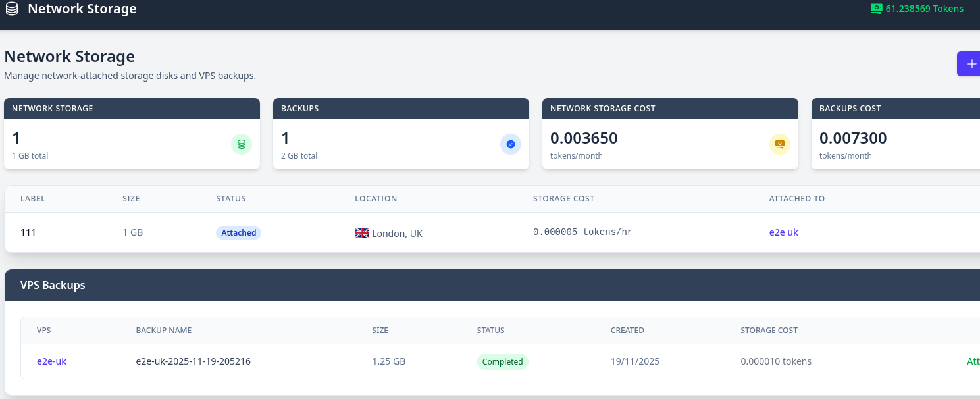
Task: Open the e2e-uk link in VPS Backups
Action: point(51,361)
